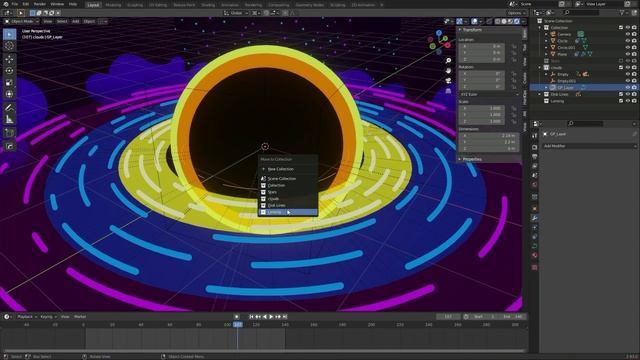
Task: Click the play animation button
Action: tap(271, 317)
